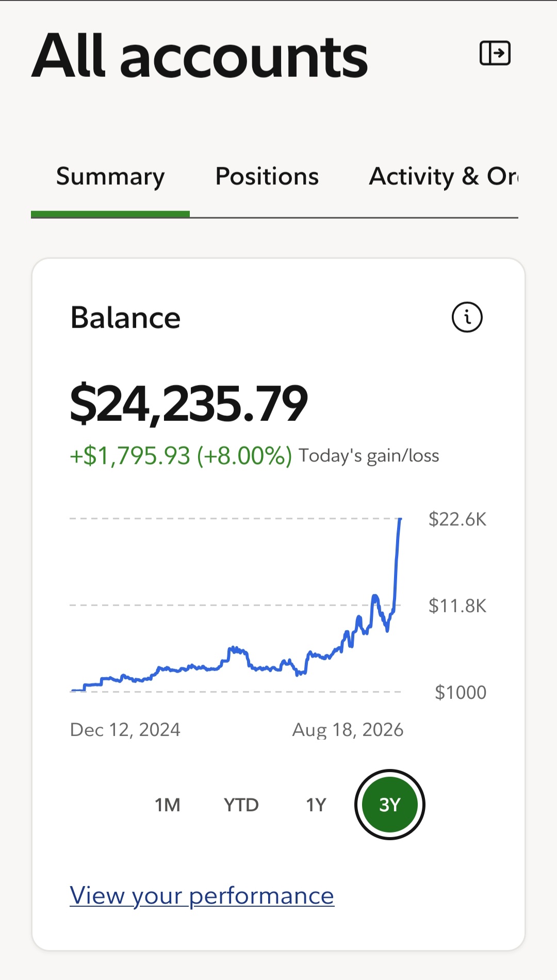Tap the $1000 axis label

pos(461,692)
